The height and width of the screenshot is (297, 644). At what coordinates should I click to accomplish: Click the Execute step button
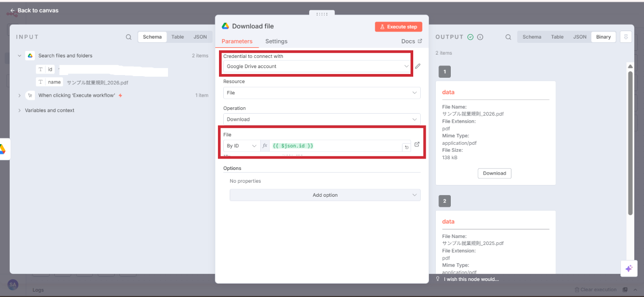(398, 27)
